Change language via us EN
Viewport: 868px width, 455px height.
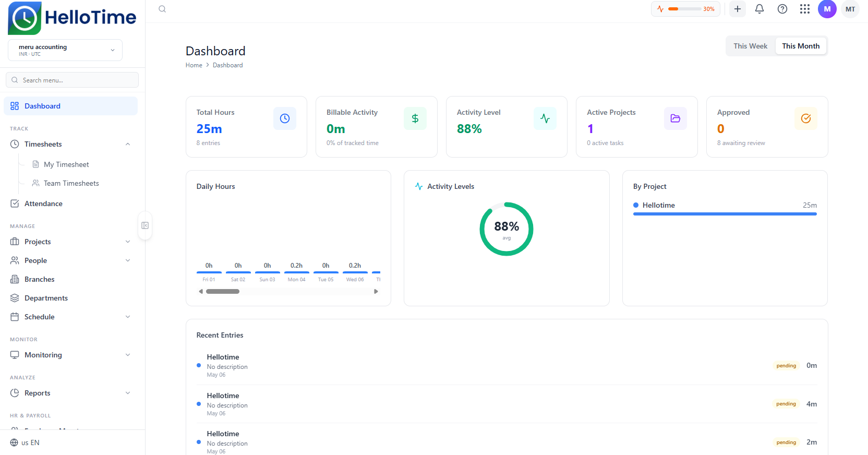[25, 442]
